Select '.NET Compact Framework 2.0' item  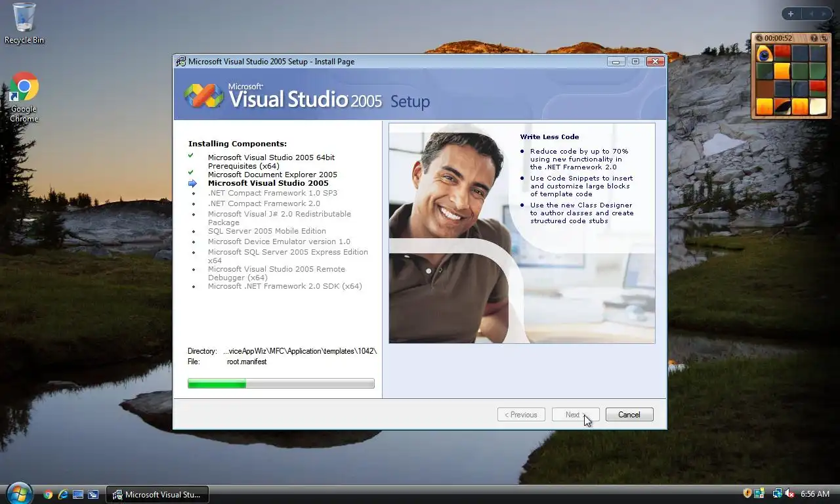pyautogui.click(x=264, y=203)
